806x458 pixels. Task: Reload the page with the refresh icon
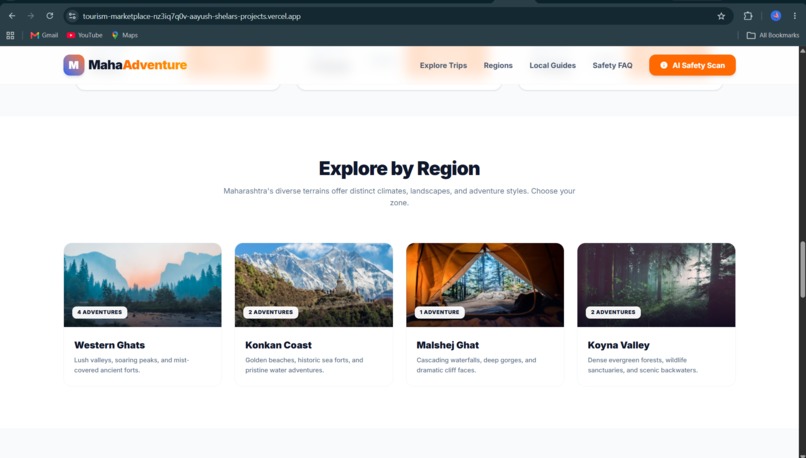(49, 16)
